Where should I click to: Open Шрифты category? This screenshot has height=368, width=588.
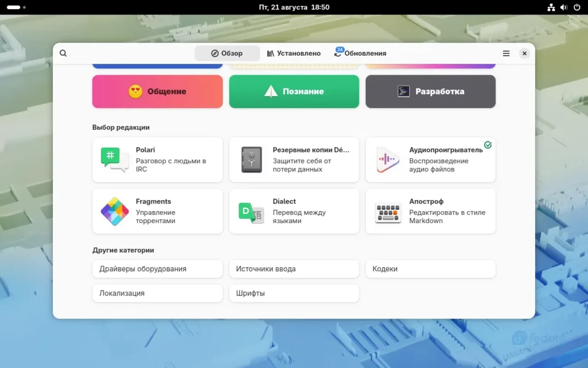point(294,293)
